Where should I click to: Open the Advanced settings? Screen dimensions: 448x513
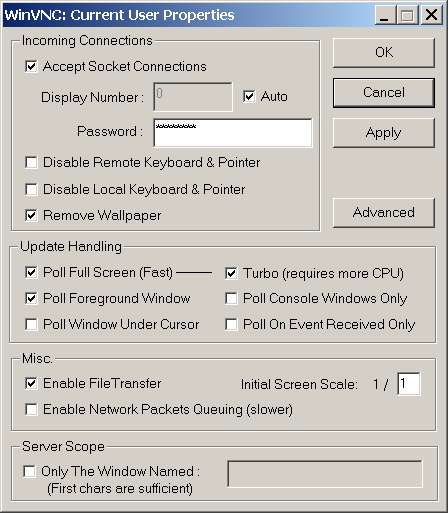[384, 213]
